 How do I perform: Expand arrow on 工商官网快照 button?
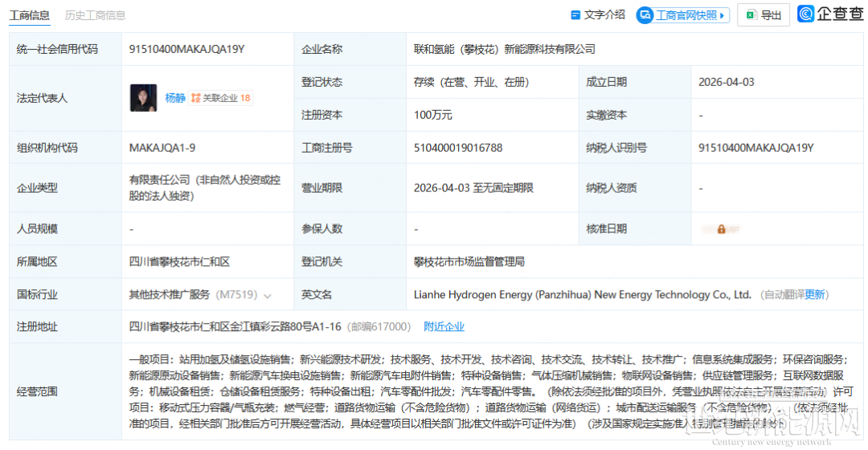[x=723, y=15]
